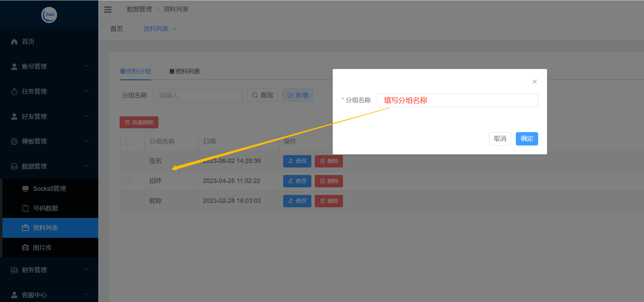Toggle the sidebar collapse hamburger icon

108,10
